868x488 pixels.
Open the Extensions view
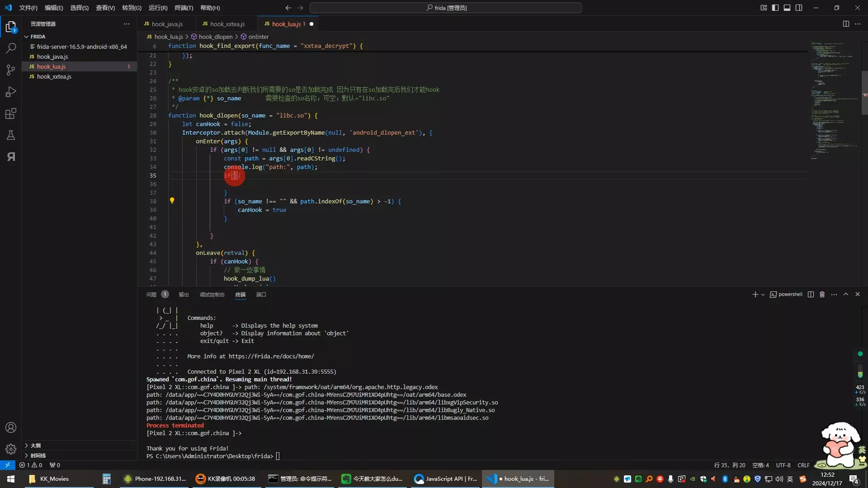click(11, 113)
